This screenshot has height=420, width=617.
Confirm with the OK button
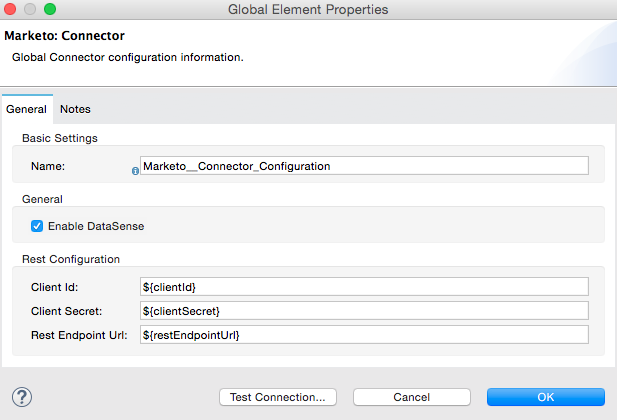point(546,397)
